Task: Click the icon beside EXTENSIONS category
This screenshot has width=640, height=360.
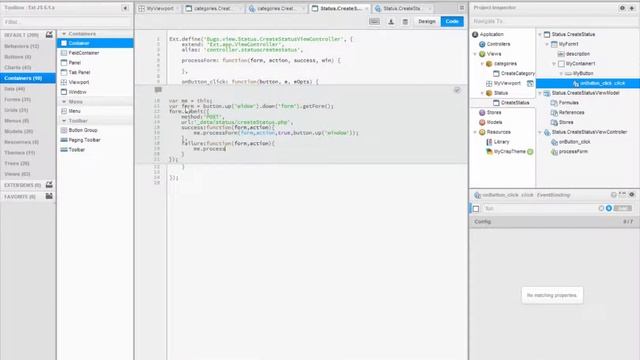Action: [x=49, y=185]
